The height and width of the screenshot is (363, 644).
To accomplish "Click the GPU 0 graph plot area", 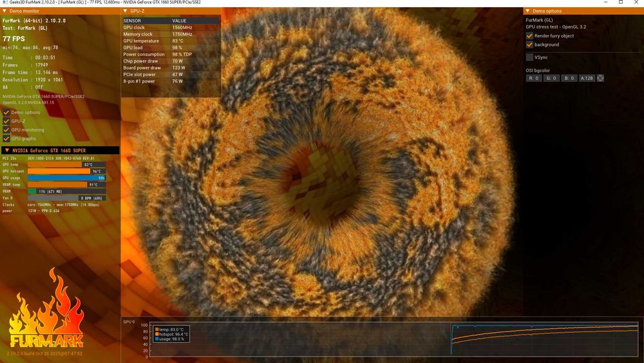I will click(394, 339).
